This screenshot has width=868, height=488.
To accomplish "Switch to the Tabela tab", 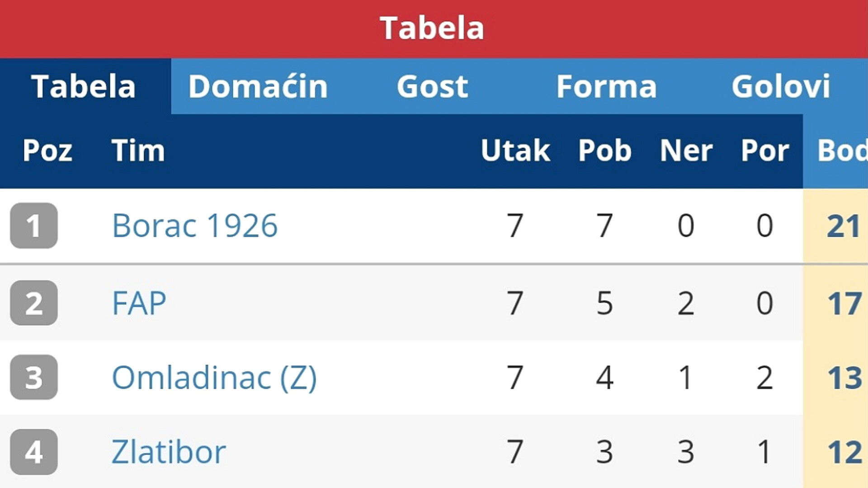I will 84,86.
